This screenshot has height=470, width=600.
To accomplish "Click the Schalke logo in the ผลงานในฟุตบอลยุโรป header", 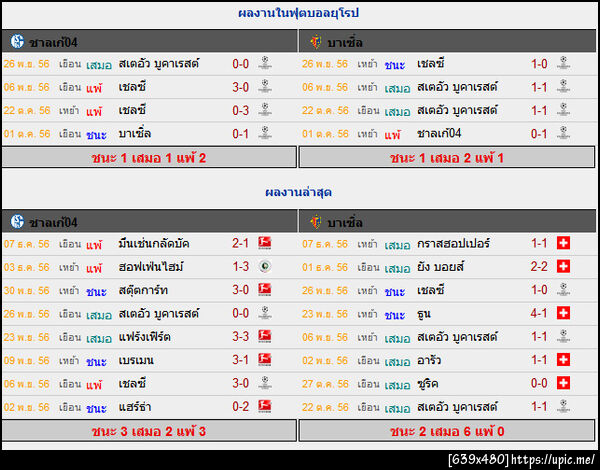I will pyautogui.click(x=17, y=41).
